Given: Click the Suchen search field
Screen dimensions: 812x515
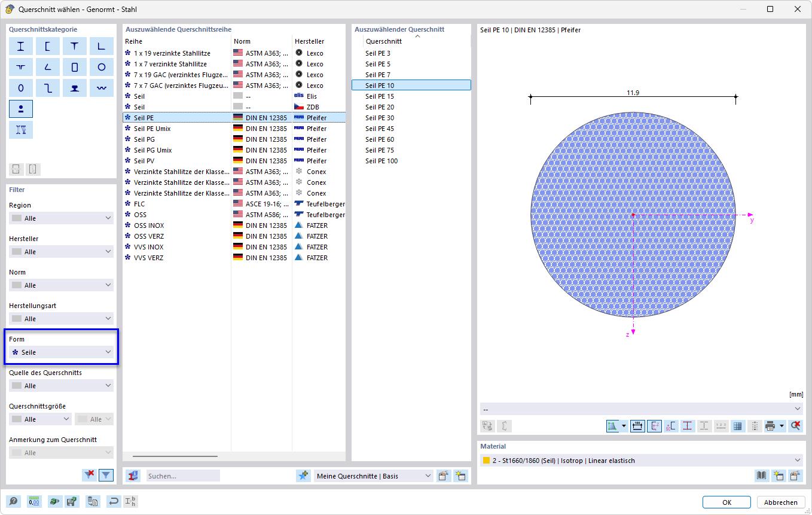Looking at the screenshot, I should pyautogui.click(x=183, y=476).
